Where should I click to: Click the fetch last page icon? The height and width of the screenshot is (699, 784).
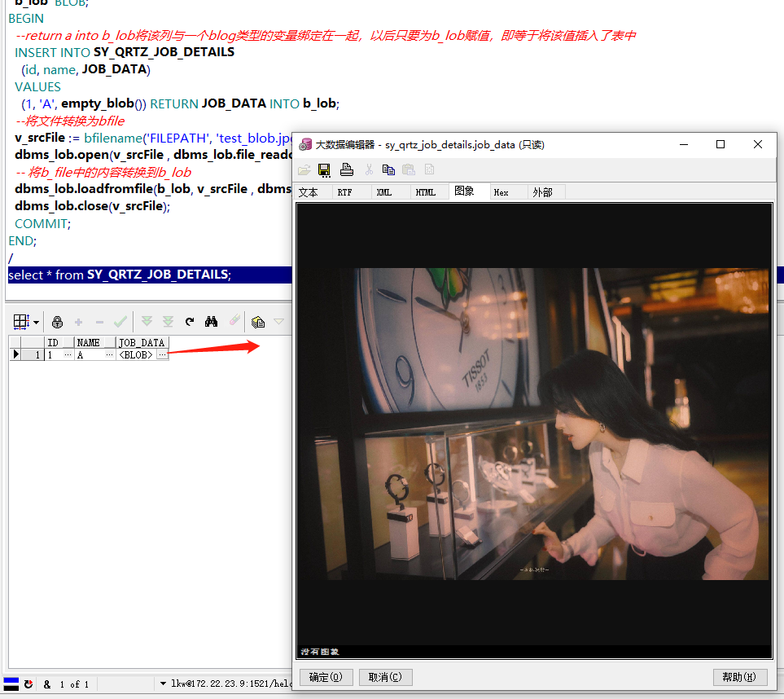point(168,322)
